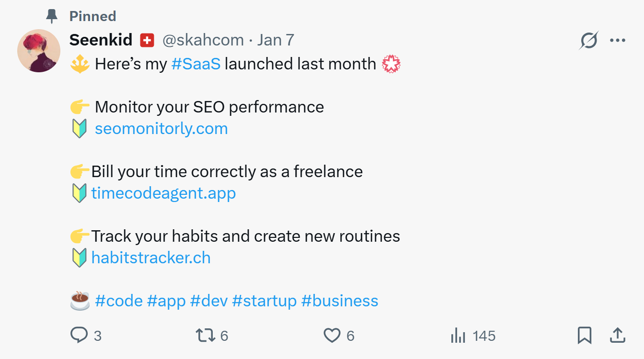Repost this tweet using retweet icon
This screenshot has width=644, height=359.
[x=206, y=336]
